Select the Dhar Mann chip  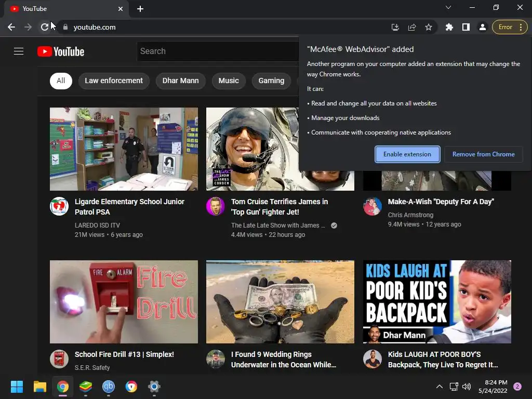[180, 81]
